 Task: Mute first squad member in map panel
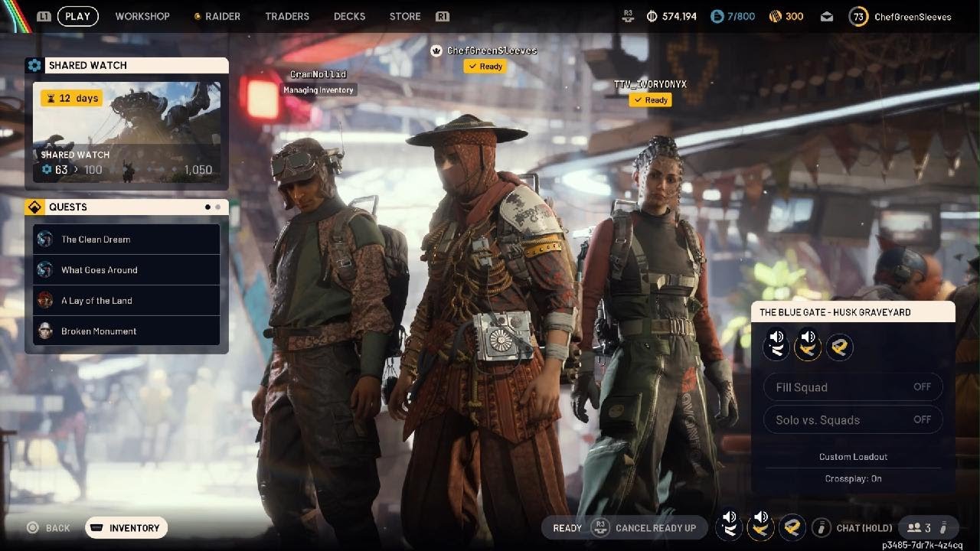(776, 346)
